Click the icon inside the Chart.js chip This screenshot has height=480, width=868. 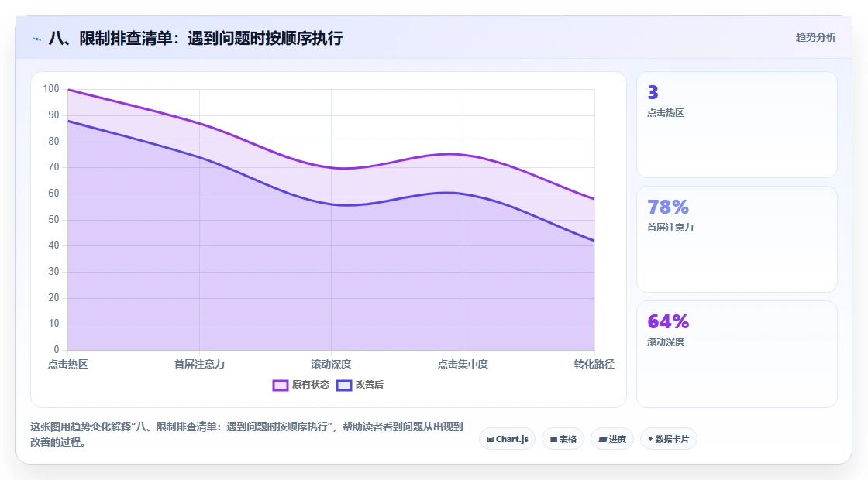[490, 439]
